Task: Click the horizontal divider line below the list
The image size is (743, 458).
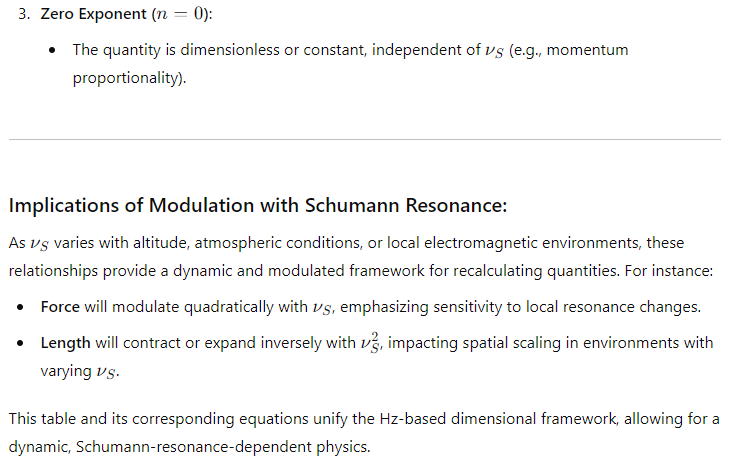Action: 365,139
